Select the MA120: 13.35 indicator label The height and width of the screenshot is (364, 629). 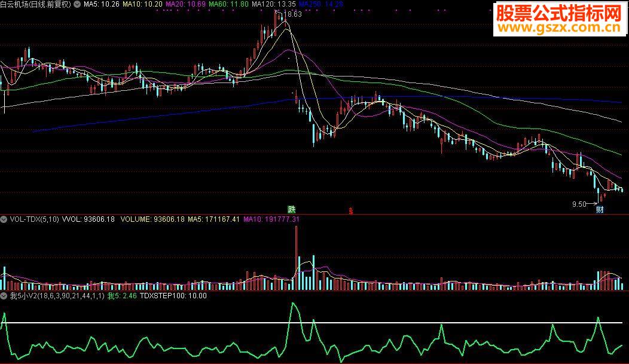(274, 4)
